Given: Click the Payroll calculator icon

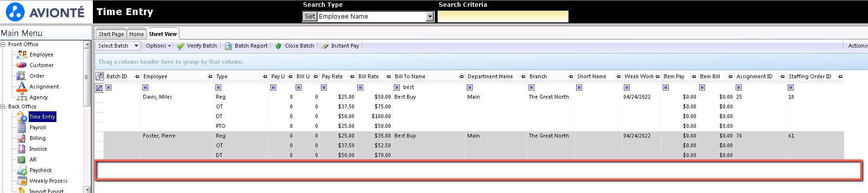Looking at the screenshot, I should 22,127.
